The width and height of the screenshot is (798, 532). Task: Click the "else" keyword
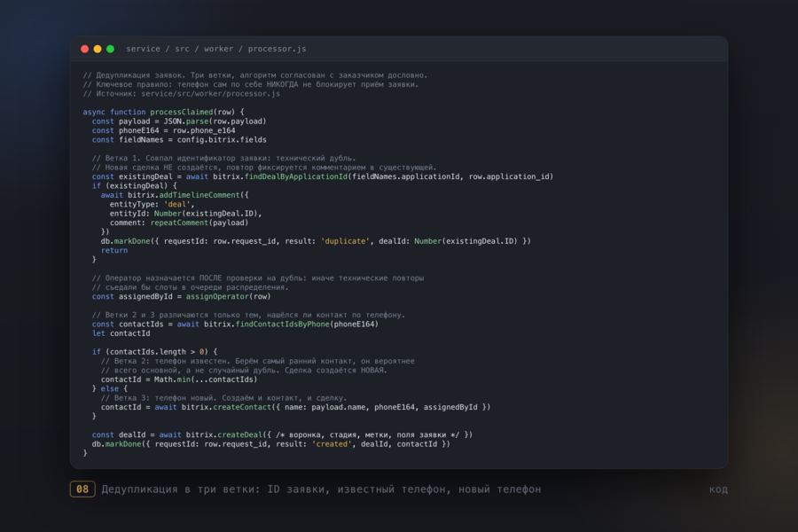tap(109, 388)
